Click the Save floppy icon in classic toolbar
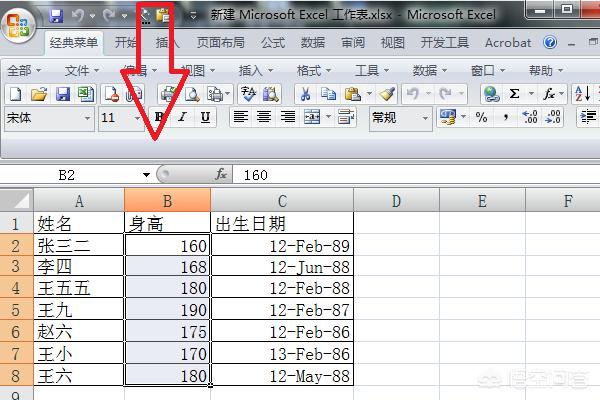This screenshot has height=400, width=600. [63, 94]
